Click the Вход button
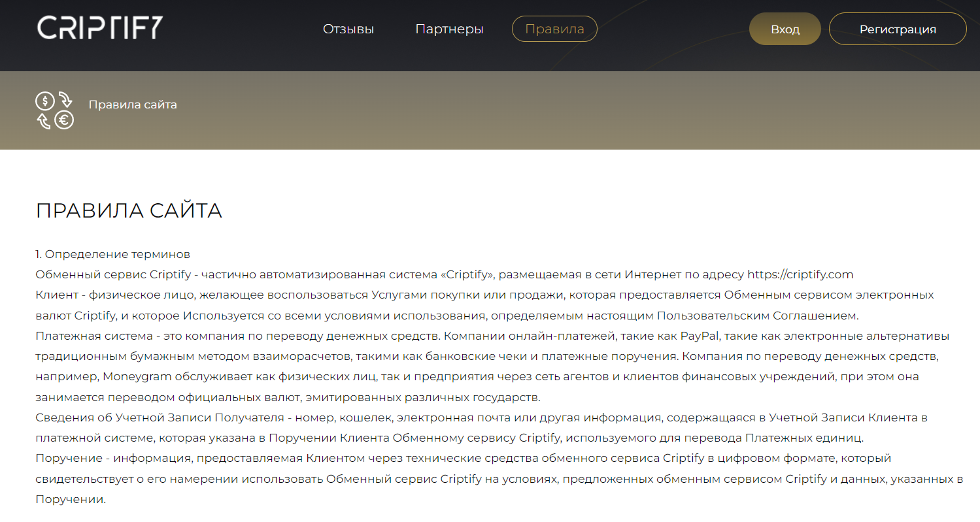Screen dimensions: 980x522 coord(785,29)
